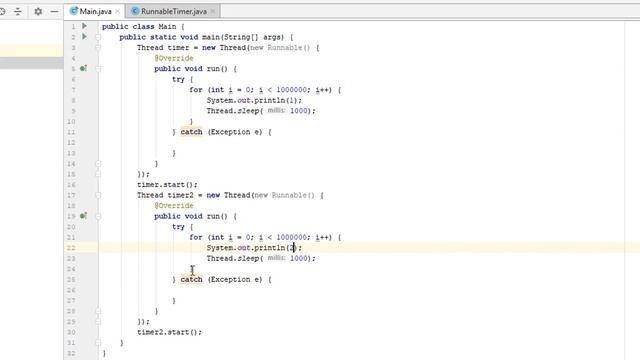Screen dimensions: 640x360
Task: Select the highlighted row in the project panel
Action: click(x=31, y=51)
